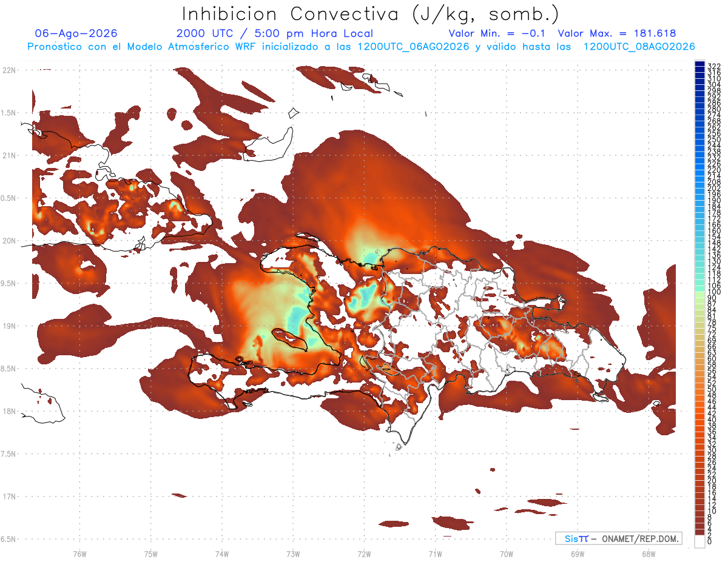Image resolution: width=728 pixels, height=562 pixels.
Task: Click the latitude label "18N"
Action: (x=9, y=411)
